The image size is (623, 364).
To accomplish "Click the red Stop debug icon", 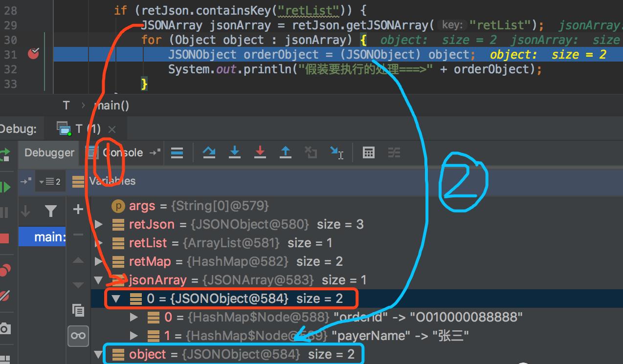I will tap(4, 238).
